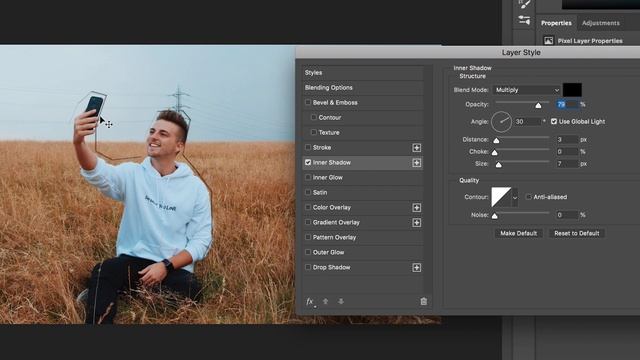
Task: Click the 'Pixel Layer Properties' label
Action: coord(590,41)
